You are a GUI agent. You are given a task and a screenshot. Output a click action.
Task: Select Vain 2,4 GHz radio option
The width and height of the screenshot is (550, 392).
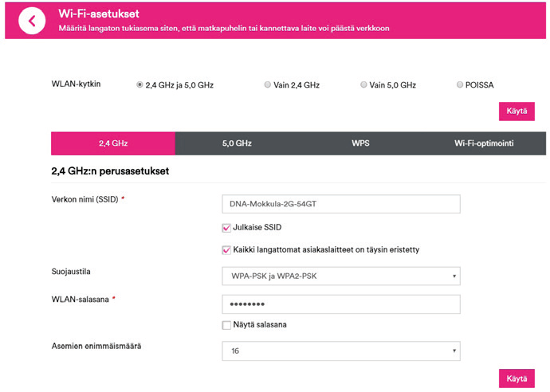tap(267, 84)
